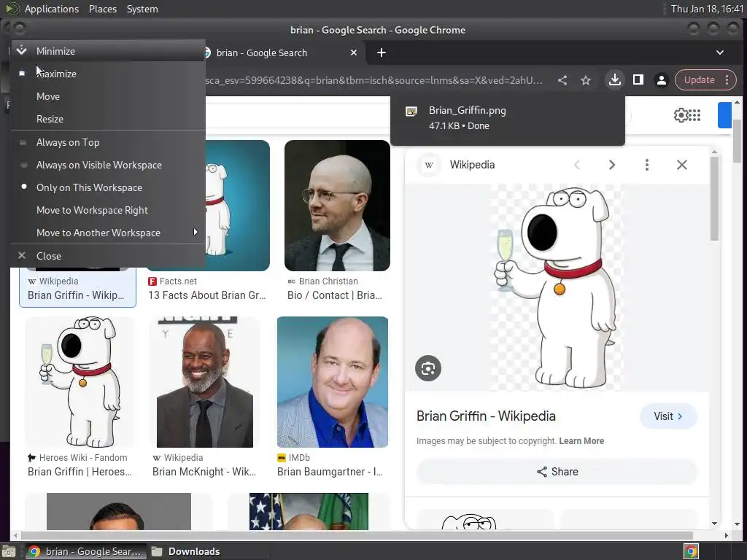Viewport: 747px width, 560px height.
Task: Select Only on This Workspace option
Action: click(108, 187)
